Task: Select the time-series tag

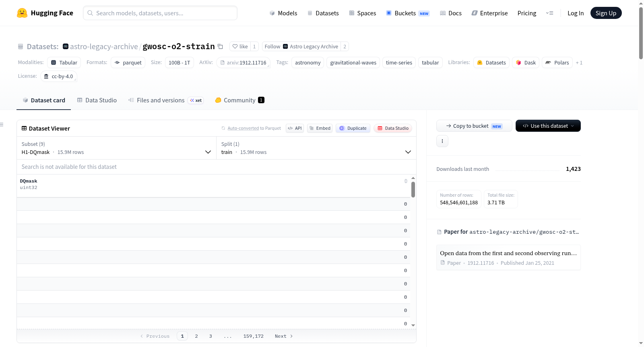Action: point(399,62)
